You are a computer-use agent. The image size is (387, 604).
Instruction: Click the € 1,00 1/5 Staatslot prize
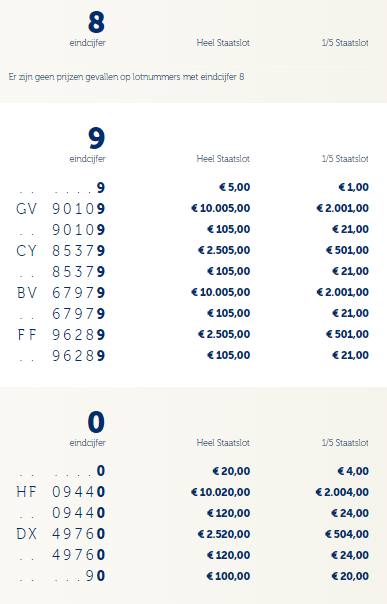pyautogui.click(x=353, y=188)
